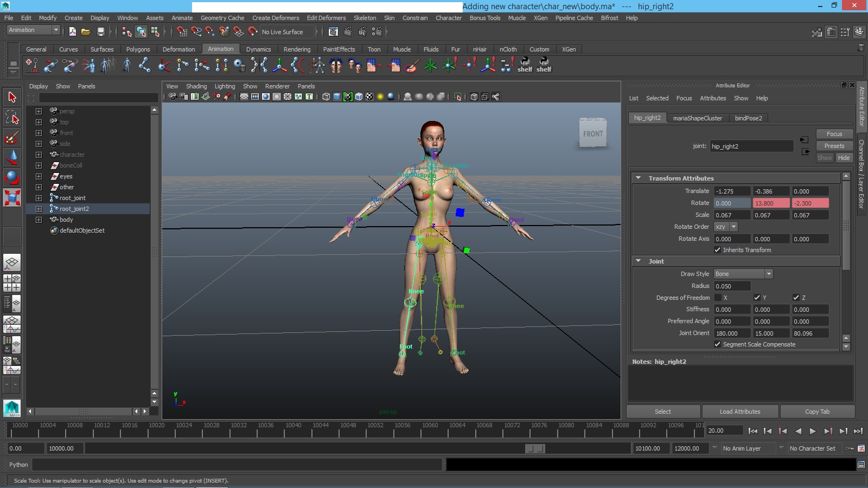The height and width of the screenshot is (488, 868).
Task: Click the Copy Tab button
Action: pos(817,412)
